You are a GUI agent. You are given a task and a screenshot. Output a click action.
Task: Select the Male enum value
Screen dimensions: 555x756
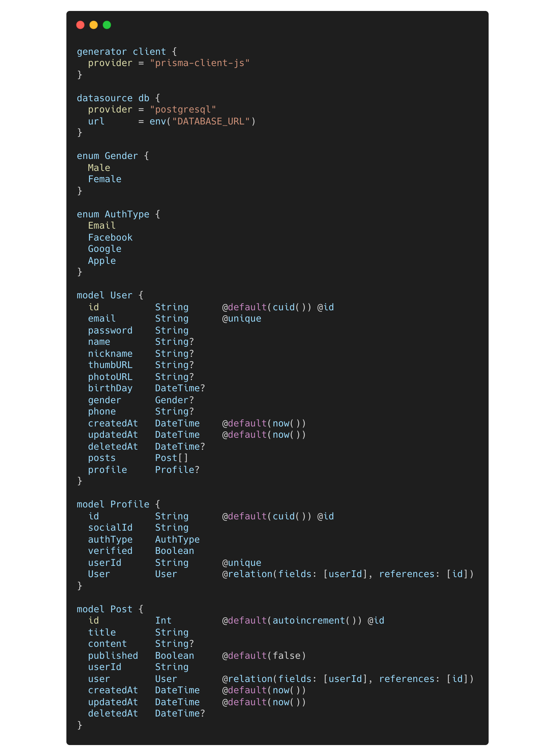click(x=99, y=168)
